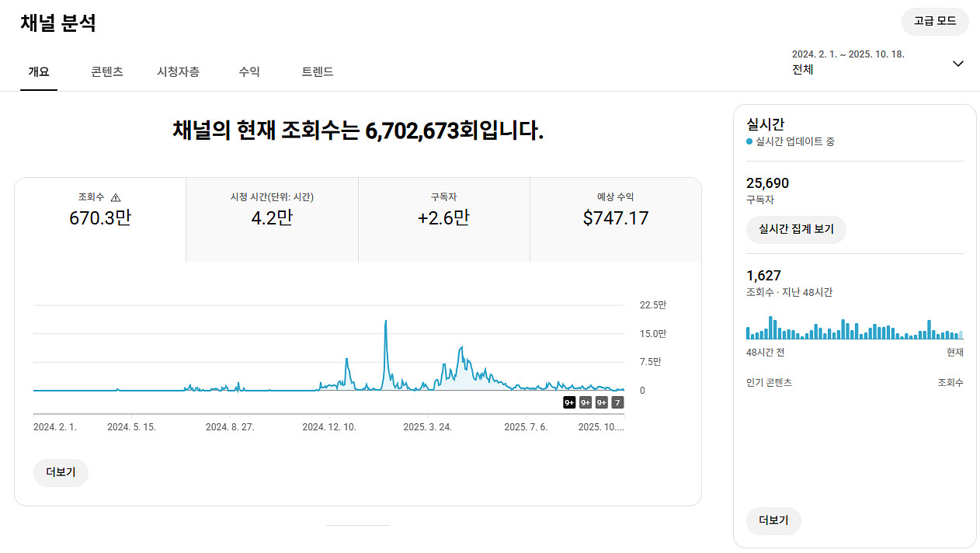The image size is (980, 553).
Task: Click the 고급 모드 button
Action: pyautogui.click(x=935, y=21)
